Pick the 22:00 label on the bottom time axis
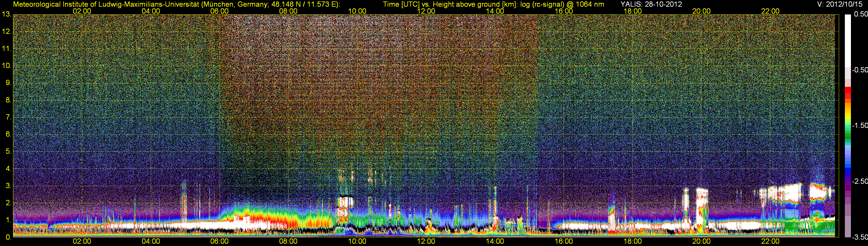The height and width of the screenshot is (246, 868). point(770,241)
